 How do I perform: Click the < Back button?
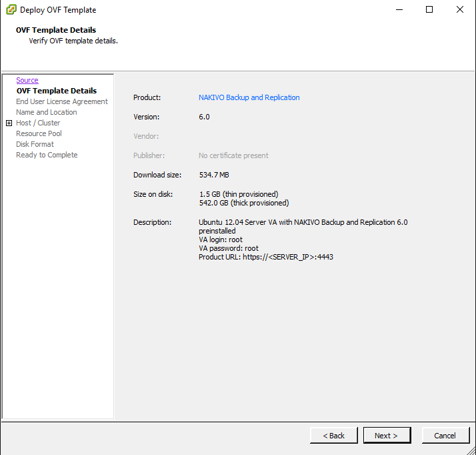click(334, 436)
